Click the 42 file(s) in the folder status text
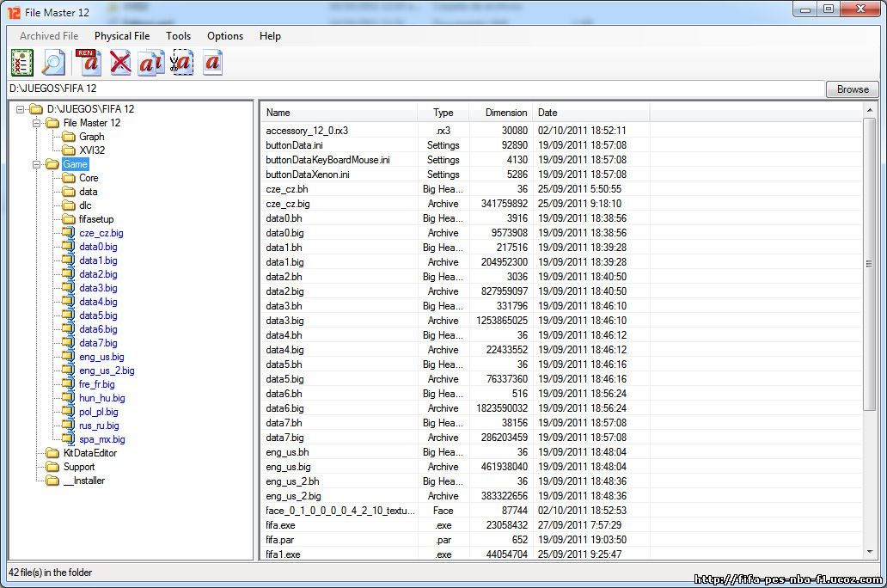Viewport: 887px width, 588px height. coord(51,573)
